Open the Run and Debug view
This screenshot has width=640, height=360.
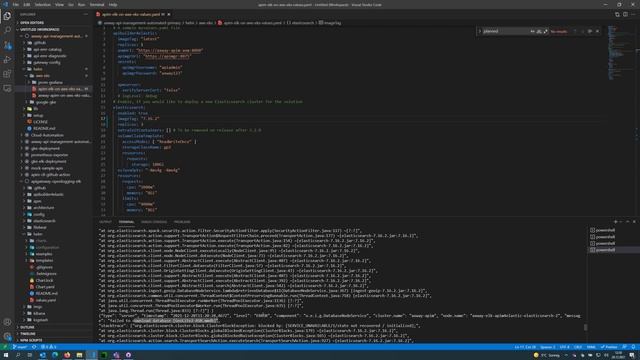point(7,60)
